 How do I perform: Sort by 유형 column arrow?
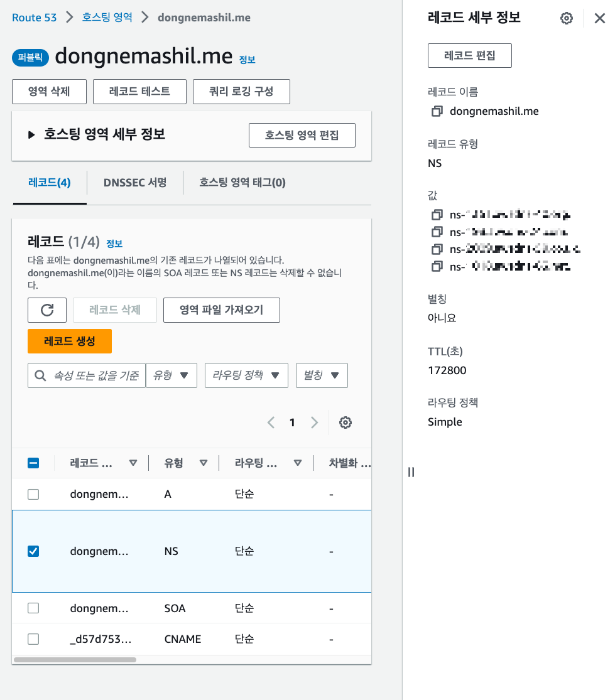203,463
